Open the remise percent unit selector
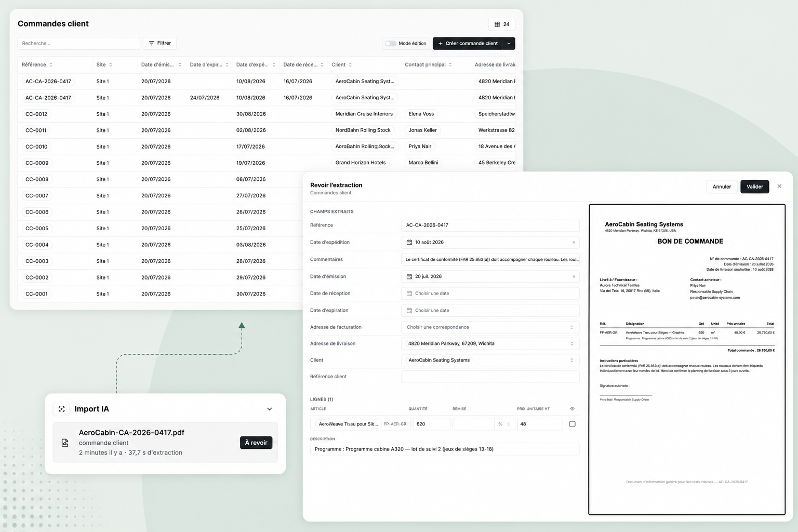This screenshot has height=532, width=798. pyautogui.click(x=504, y=424)
